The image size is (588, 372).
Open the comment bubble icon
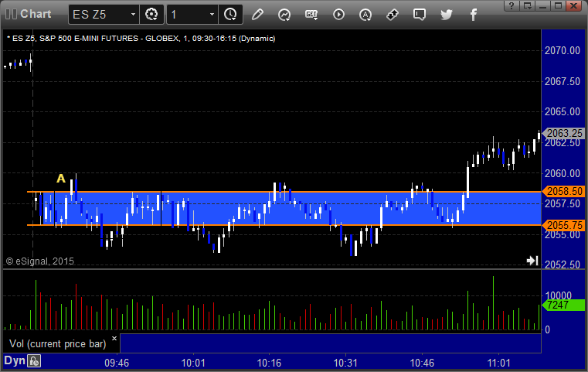tap(420, 15)
